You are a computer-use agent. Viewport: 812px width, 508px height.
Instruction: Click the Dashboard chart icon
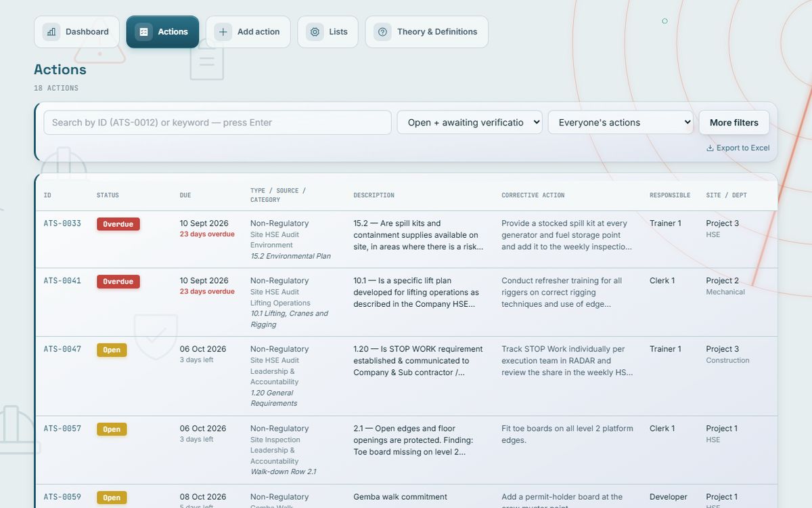51,32
